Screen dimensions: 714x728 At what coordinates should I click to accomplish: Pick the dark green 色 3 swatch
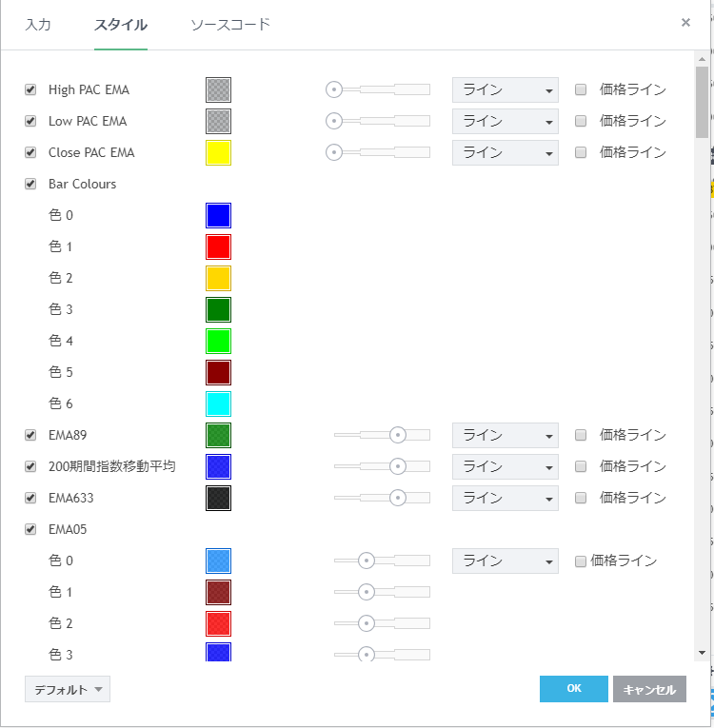218,309
